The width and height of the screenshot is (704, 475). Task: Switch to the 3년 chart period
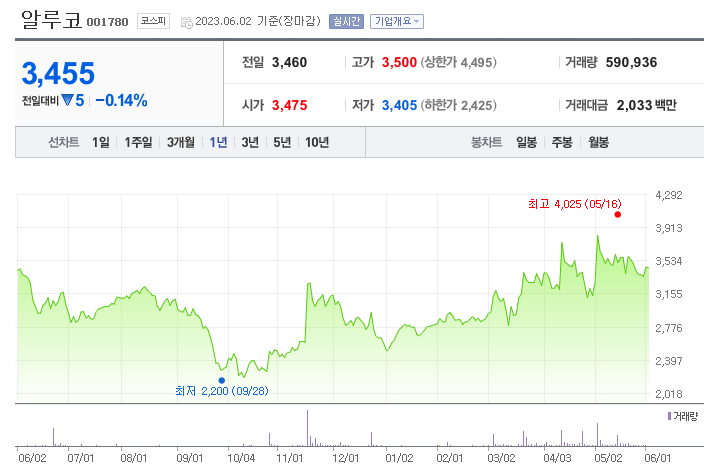coord(250,142)
